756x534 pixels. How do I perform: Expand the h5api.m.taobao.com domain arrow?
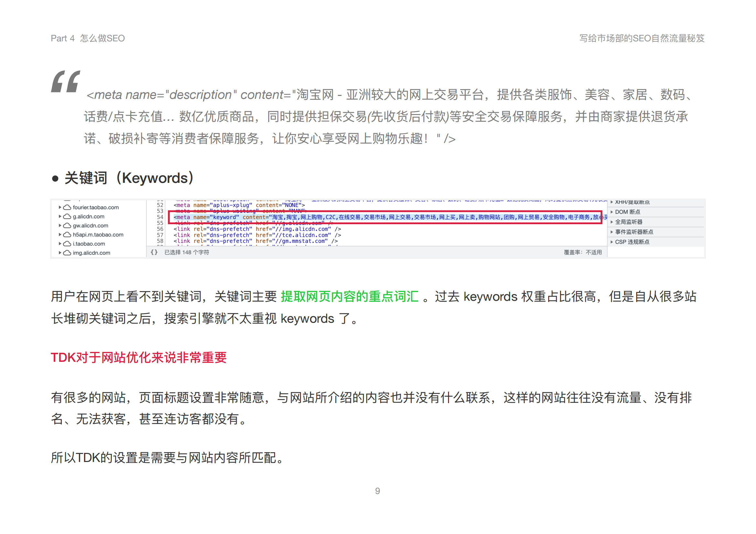click(x=60, y=235)
